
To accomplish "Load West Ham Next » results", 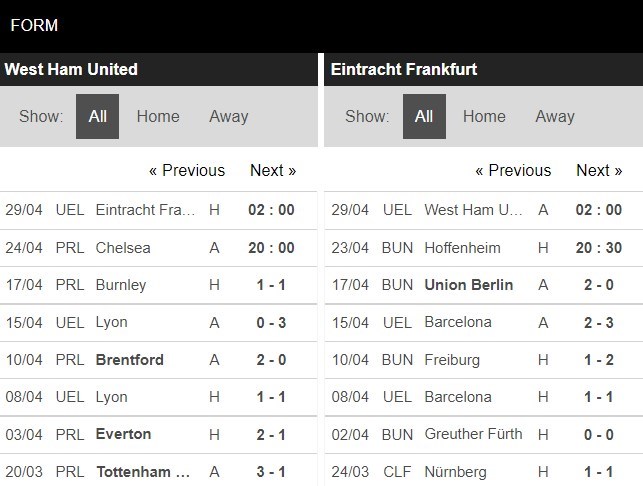I will point(273,170).
